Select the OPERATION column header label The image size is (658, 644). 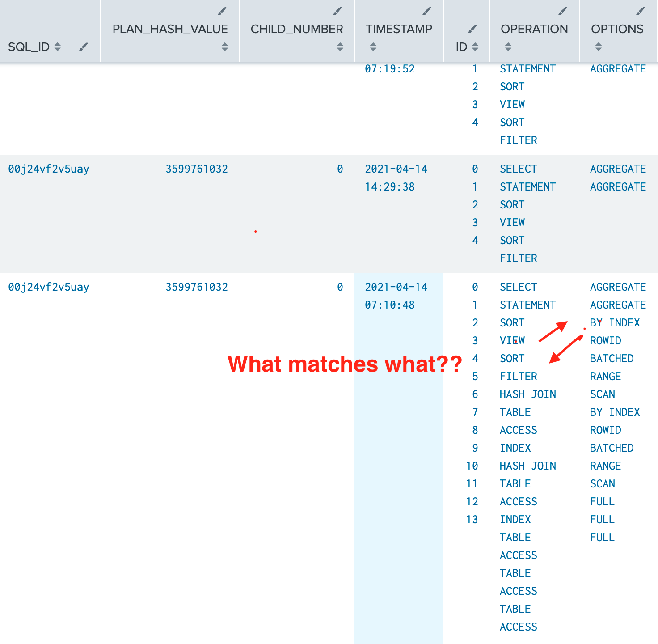[534, 29]
